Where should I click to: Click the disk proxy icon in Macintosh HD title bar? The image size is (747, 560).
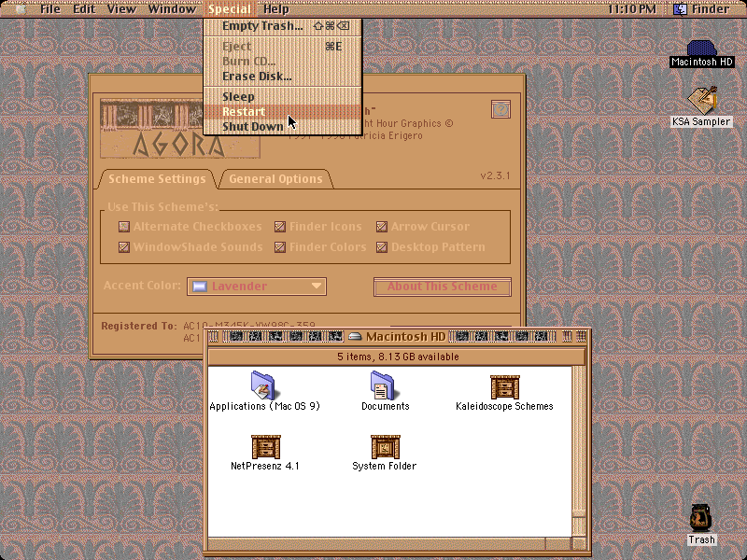coord(355,337)
